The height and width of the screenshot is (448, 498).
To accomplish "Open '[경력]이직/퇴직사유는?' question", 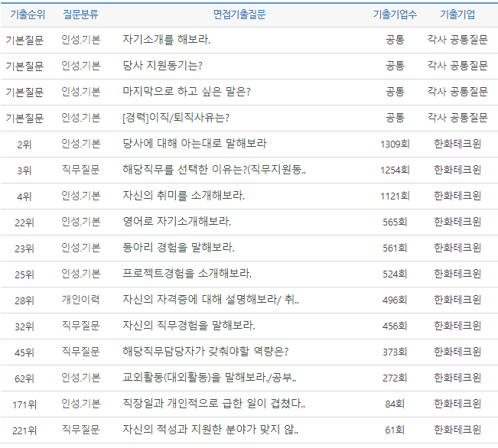I will (176, 118).
